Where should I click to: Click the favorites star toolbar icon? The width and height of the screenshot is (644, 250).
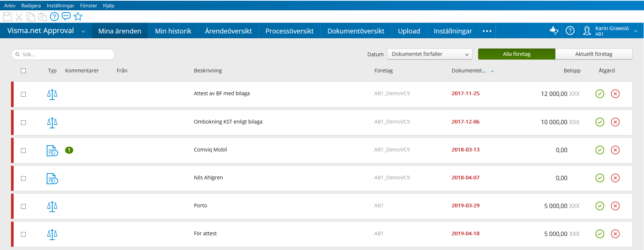(78, 17)
